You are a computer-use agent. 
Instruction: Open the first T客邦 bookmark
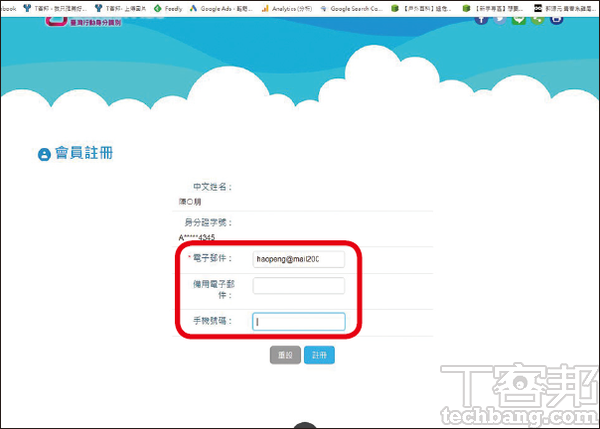[x=55, y=8]
